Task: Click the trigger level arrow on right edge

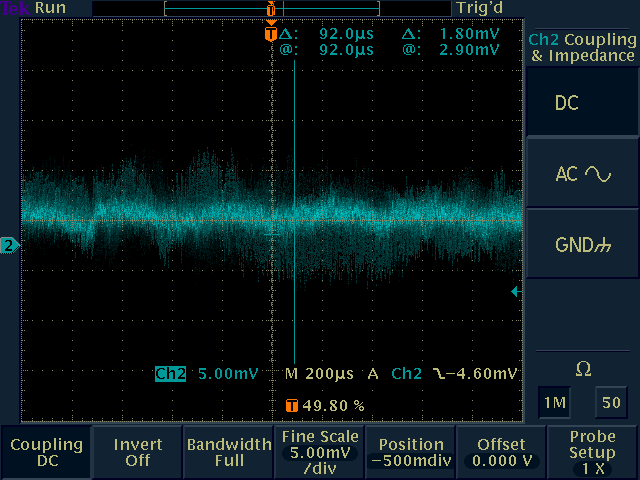Action: click(516, 291)
